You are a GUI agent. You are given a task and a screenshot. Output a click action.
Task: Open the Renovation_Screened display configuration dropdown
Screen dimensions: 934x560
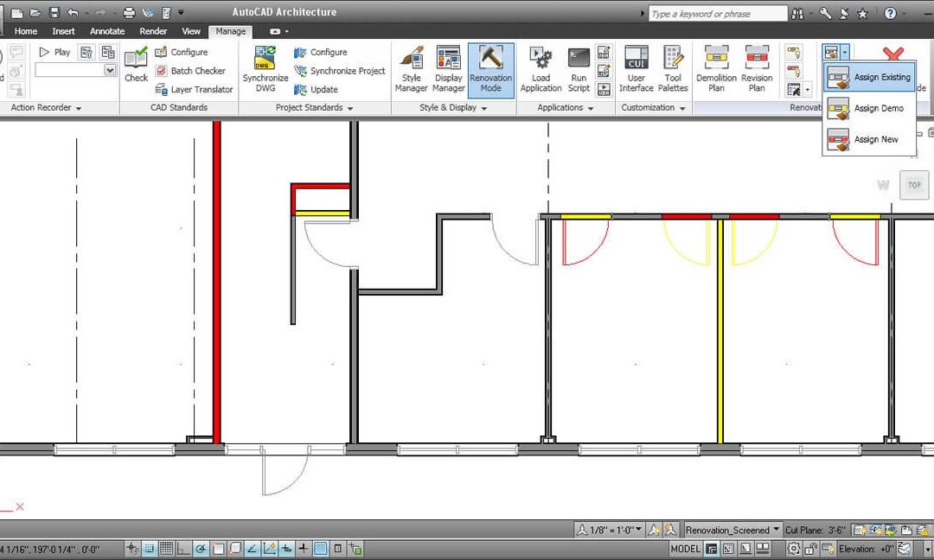(732, 530)
